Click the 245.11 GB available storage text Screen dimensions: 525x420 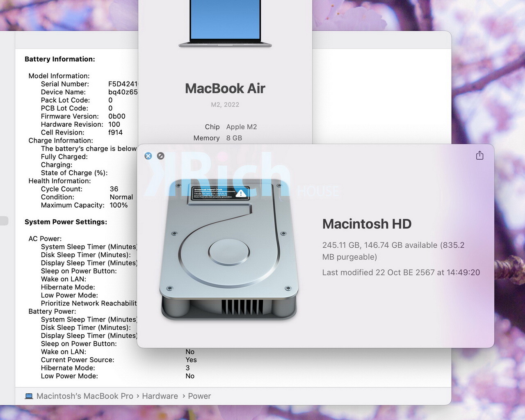click(x=393, y=251)
